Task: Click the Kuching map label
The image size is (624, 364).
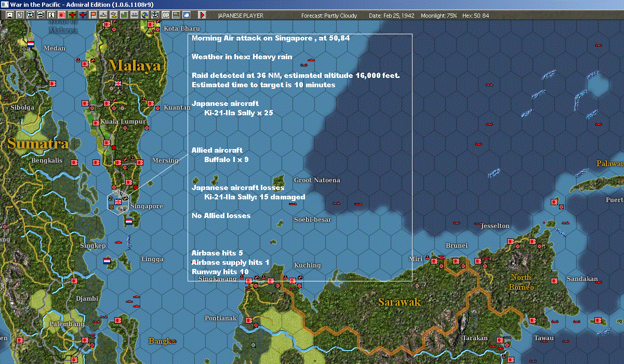Action: click(307, 265)
